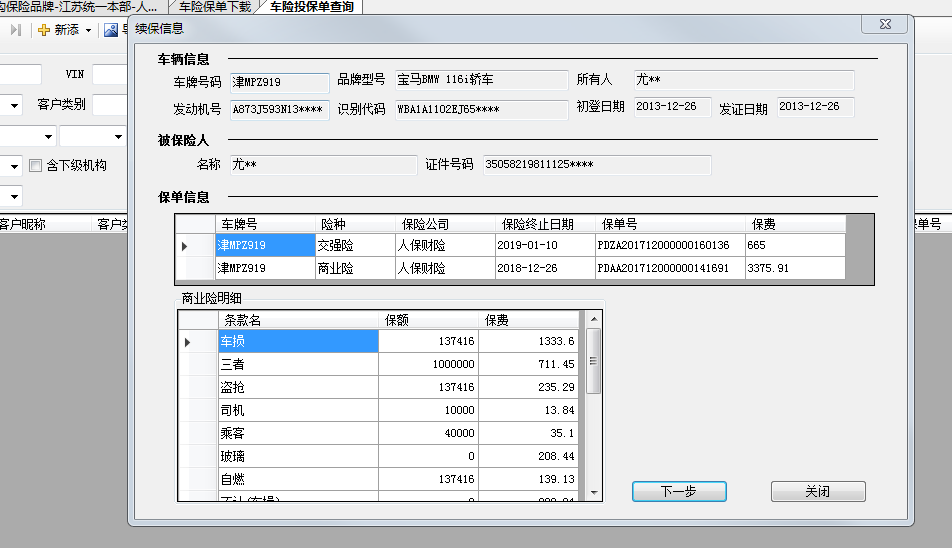This screenshot has width=952, height=548.
Task: Click the row arrow beside 车损 clause row
Action: coord(188,342)
